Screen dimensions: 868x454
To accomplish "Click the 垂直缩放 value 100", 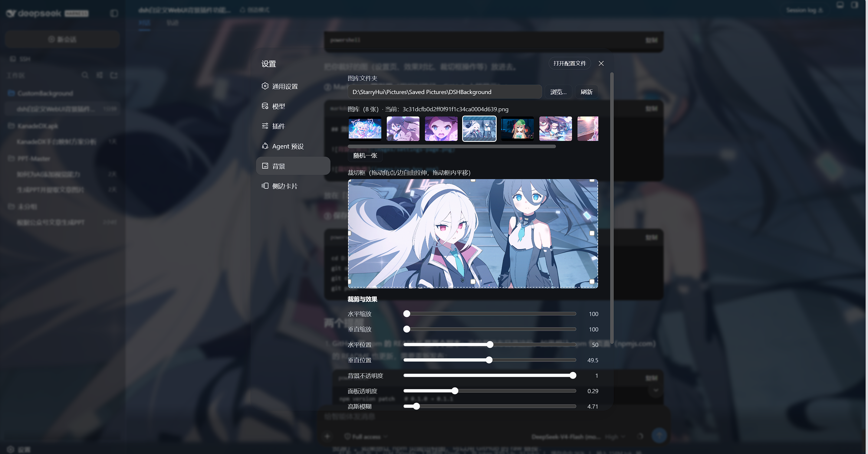I will pyautogui.click(x=593, y=329).
